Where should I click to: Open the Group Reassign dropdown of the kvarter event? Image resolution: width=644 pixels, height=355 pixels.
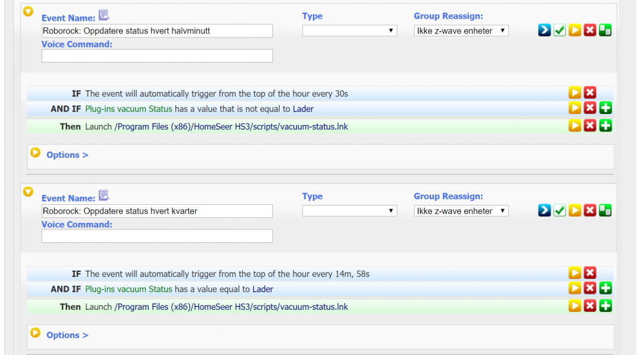click(461, 211)
